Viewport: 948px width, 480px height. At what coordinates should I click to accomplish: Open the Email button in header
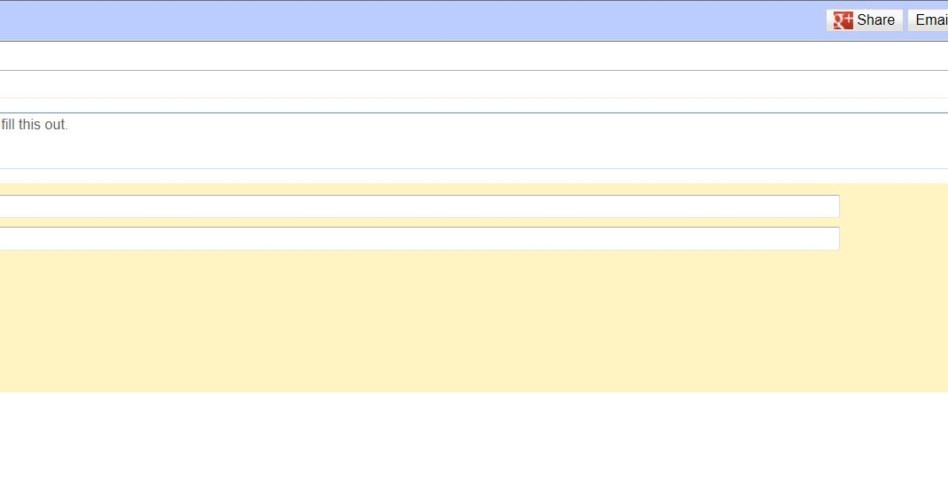coord(928,20)
